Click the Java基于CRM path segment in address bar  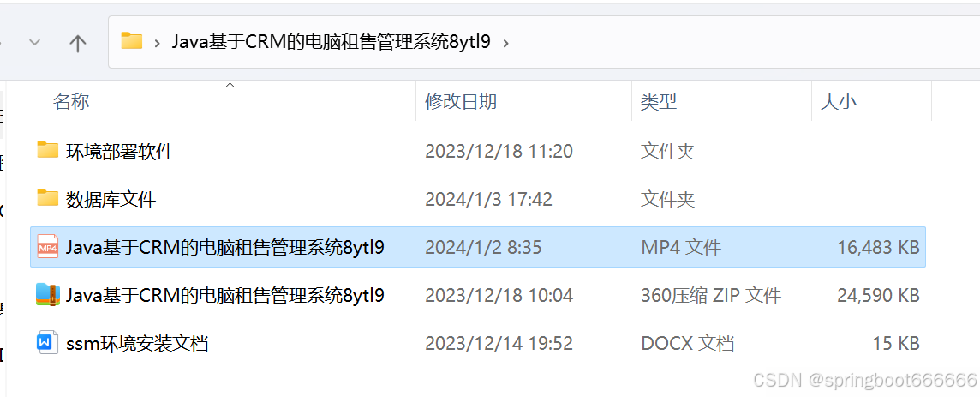pos(332,42)
